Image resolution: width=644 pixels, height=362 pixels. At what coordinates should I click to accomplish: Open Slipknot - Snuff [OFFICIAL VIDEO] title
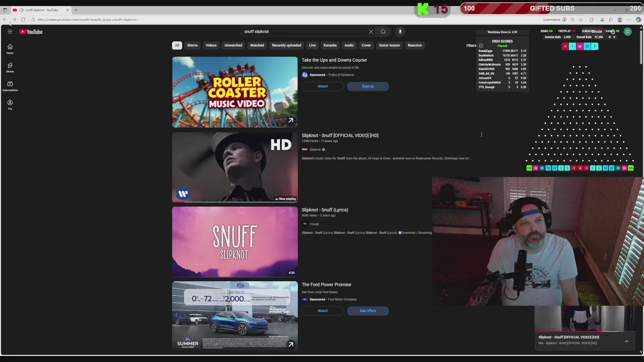pyautogui.click(x=340, y=135)
